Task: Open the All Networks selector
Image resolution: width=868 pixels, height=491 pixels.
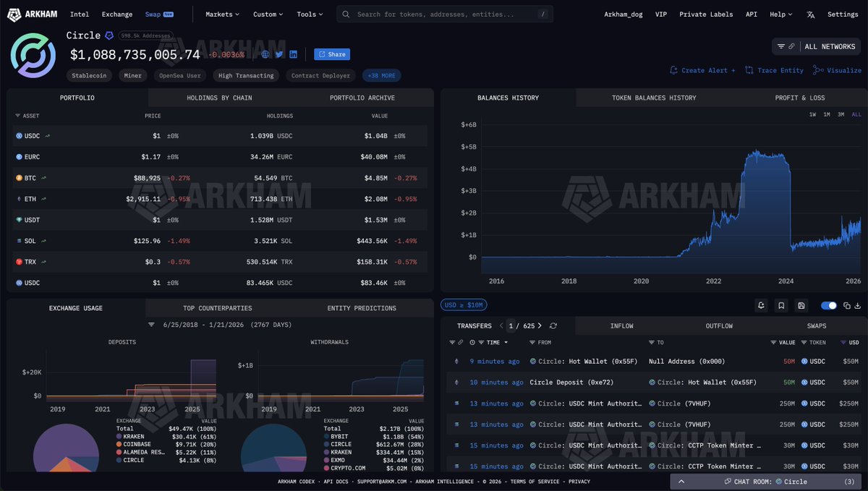Action: pos(816,46)
